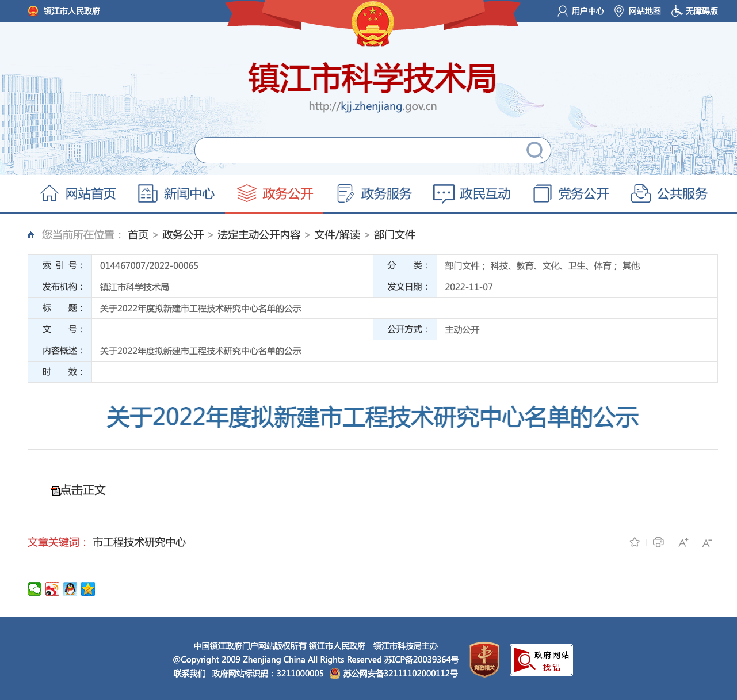This screenshot has height=700, width=737.
Task: Open 公共服务 nav tab
Action: tap(669, 193)
